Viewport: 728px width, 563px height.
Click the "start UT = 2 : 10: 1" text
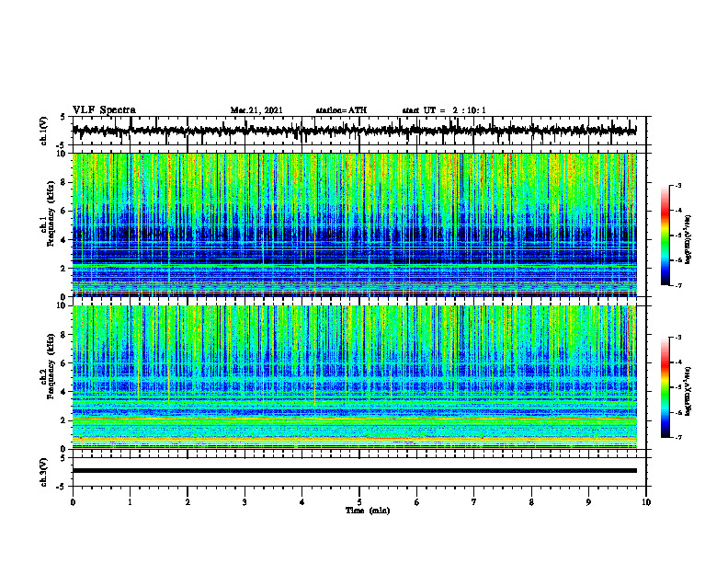point(444,110)
